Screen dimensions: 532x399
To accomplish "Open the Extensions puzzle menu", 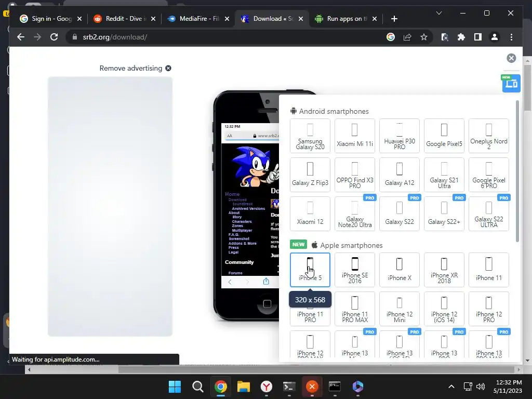I will point(461,37).
